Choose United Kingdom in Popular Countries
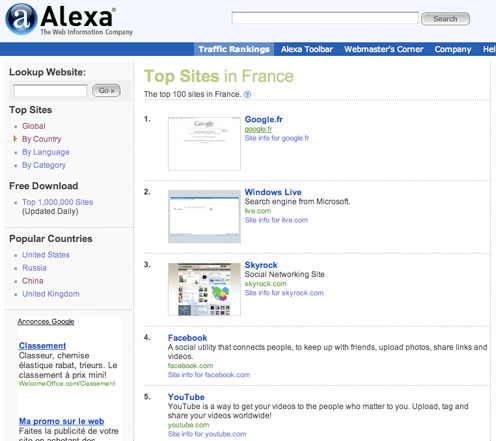This screenshot has height=441, width=496. click(x=51, y=294)
